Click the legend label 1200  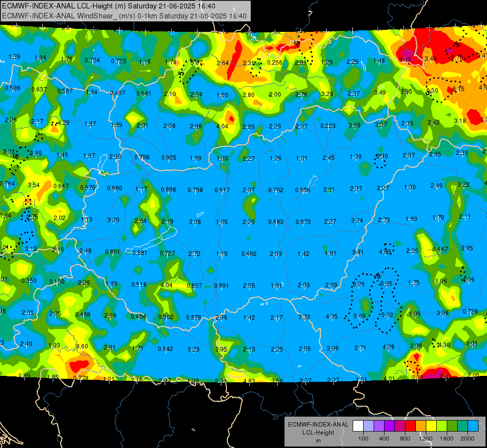pos(425,439)
